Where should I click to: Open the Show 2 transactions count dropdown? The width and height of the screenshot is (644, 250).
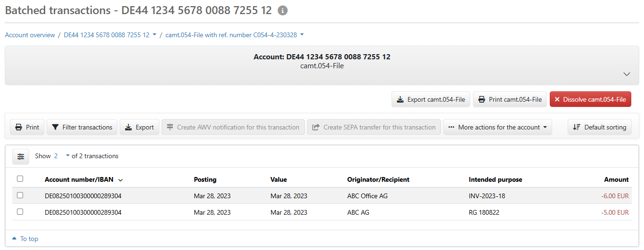coord(62,156)
